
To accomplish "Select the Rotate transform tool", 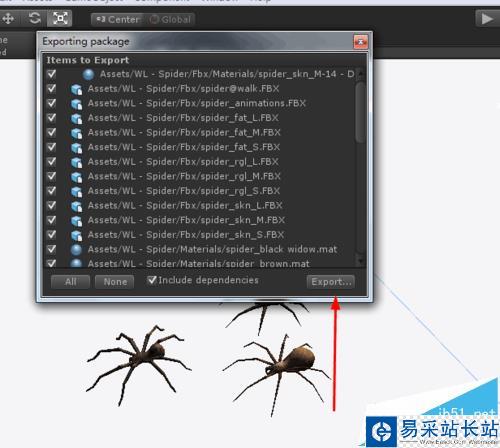I will pyautogui.click(x=34, y=18).
